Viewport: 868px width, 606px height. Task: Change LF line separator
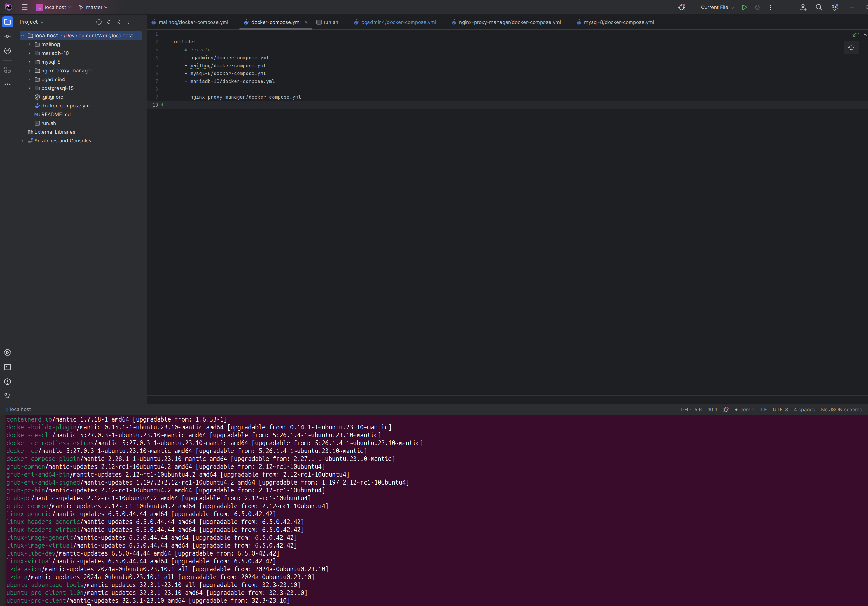pyautogui.click(x=764, y=410)
